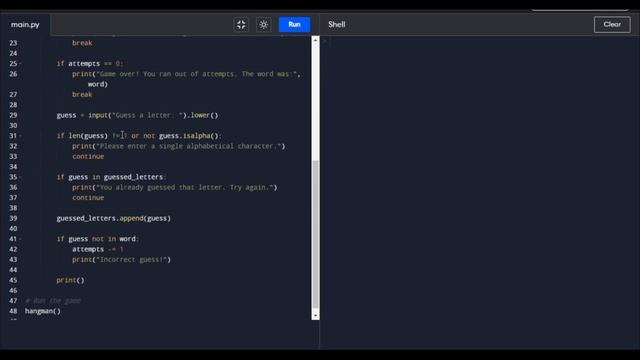Click line number 48 in gutter
The image size is (640, 360).
point(13,311)
